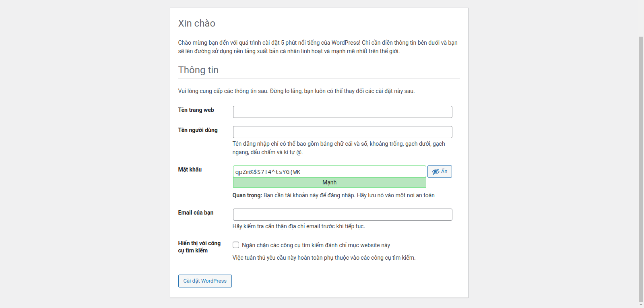Click the 'Ngăn chặn các công cụ tìm kiếm' label
Image resolution: width=644 pixels, height=308 pixels.
pos(316,245)
